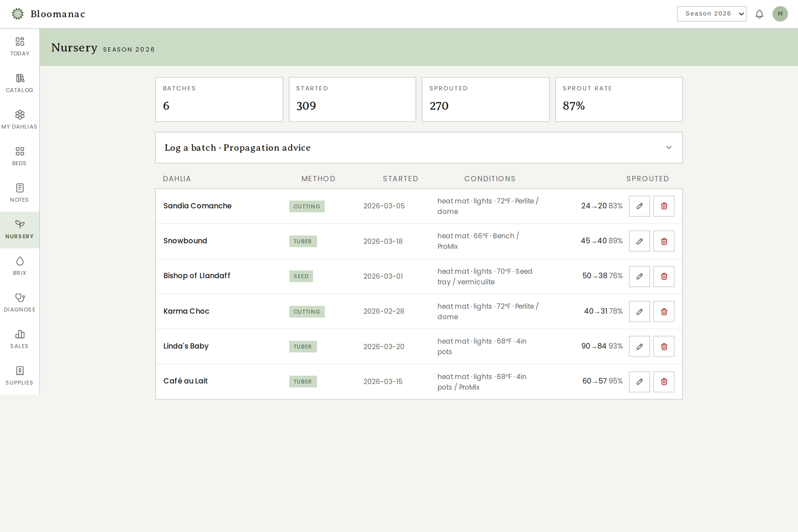Screen dimensions: 798x532
Task: Select the Nursery sidebar item
Action: tap(20, 230)
